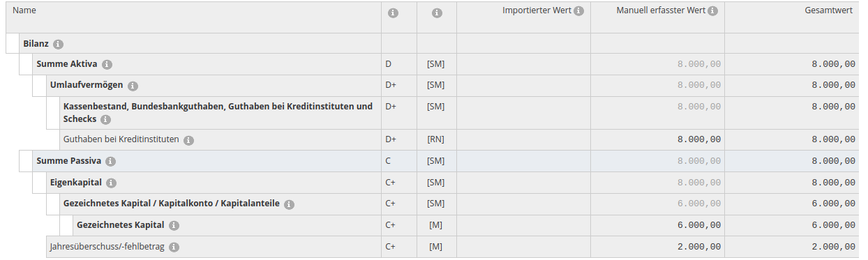This screenshot has width=868, height=260.
Task: Click the info icon next to Bilanz
Action: 58,44
